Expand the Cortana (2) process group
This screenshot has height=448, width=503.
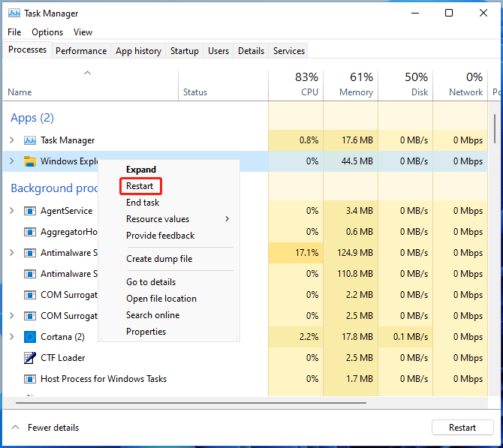[x=12, y=337]
